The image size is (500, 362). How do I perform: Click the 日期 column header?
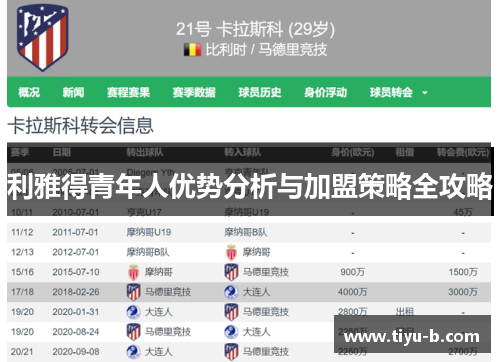[62, 152]
